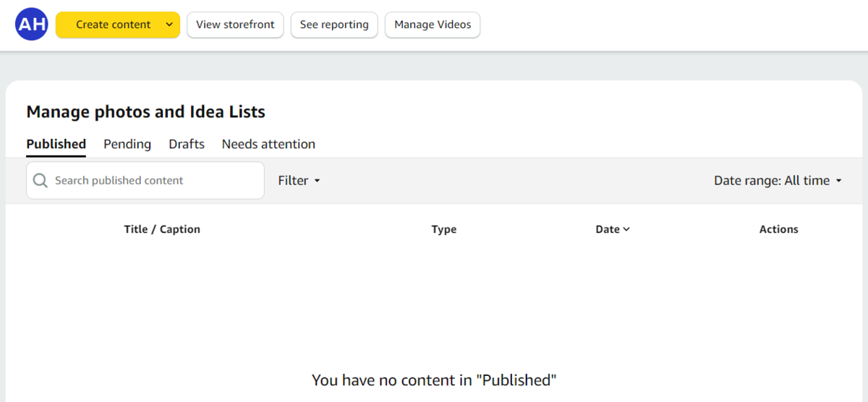
Task: Click the AH profile avatar
Action: tap(31, 25)
